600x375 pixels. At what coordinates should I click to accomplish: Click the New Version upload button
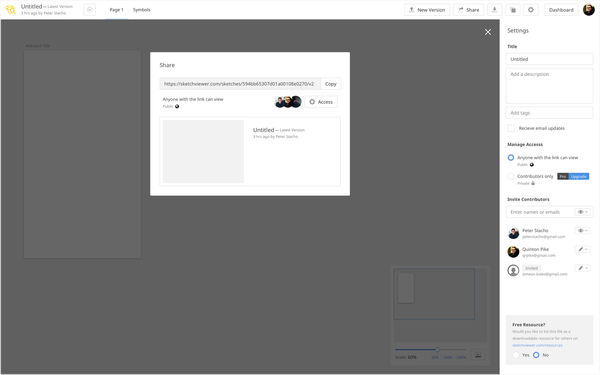pyautogui.click(x=427, y=10)
